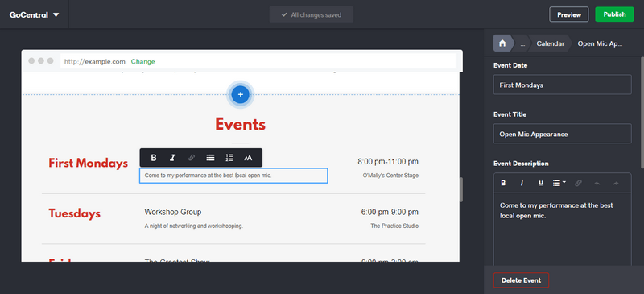Viewport: 644px width, 294px height.
Task: Click link icon in Event Description editor
Action: (x=578, y=183)
